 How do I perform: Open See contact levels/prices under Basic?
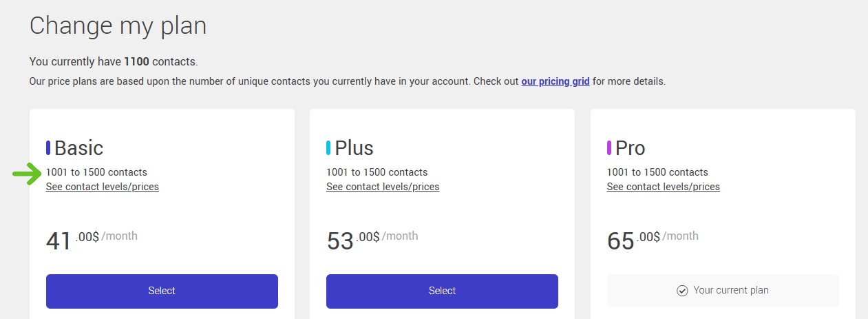point(102,187)
